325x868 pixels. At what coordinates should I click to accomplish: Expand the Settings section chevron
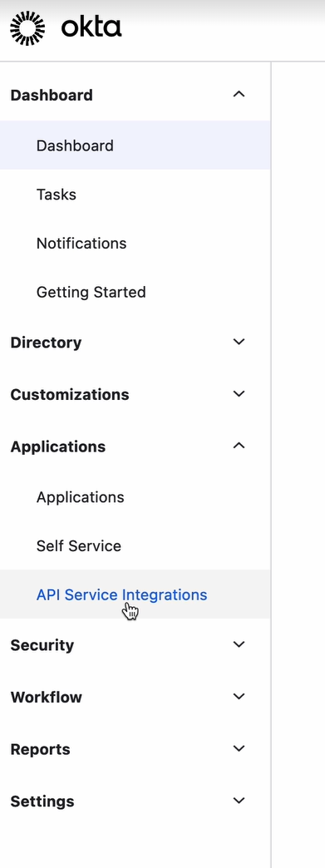[239, 801]
